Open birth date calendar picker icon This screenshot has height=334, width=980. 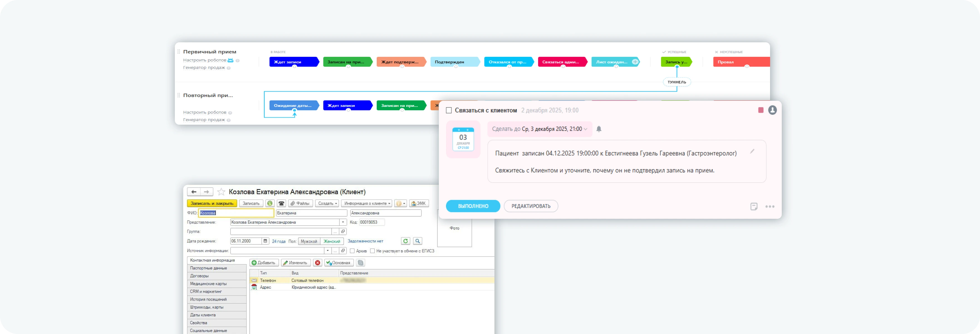[265, 241]
